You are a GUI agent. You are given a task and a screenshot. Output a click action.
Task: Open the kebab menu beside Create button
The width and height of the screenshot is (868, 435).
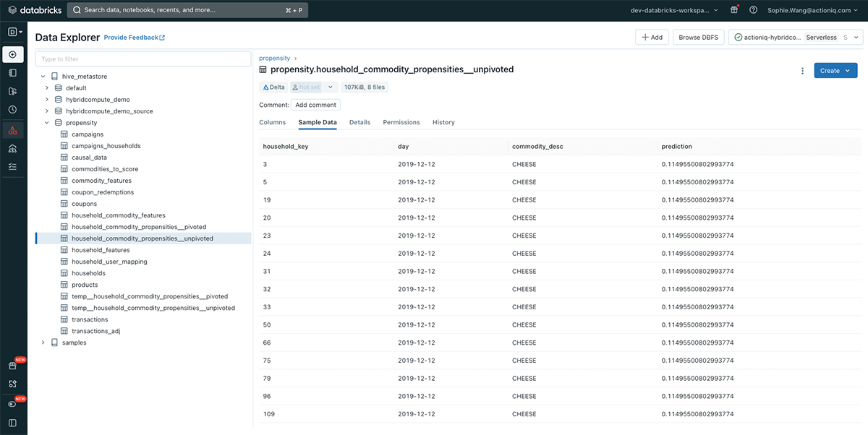[802, 71]
